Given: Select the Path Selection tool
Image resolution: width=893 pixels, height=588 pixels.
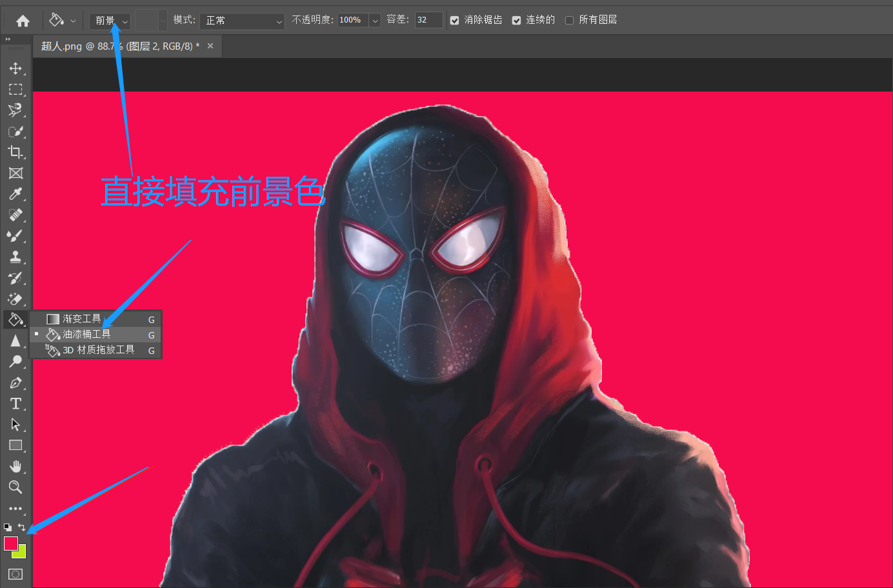Looking at the screenshot, I should [15, 425].
